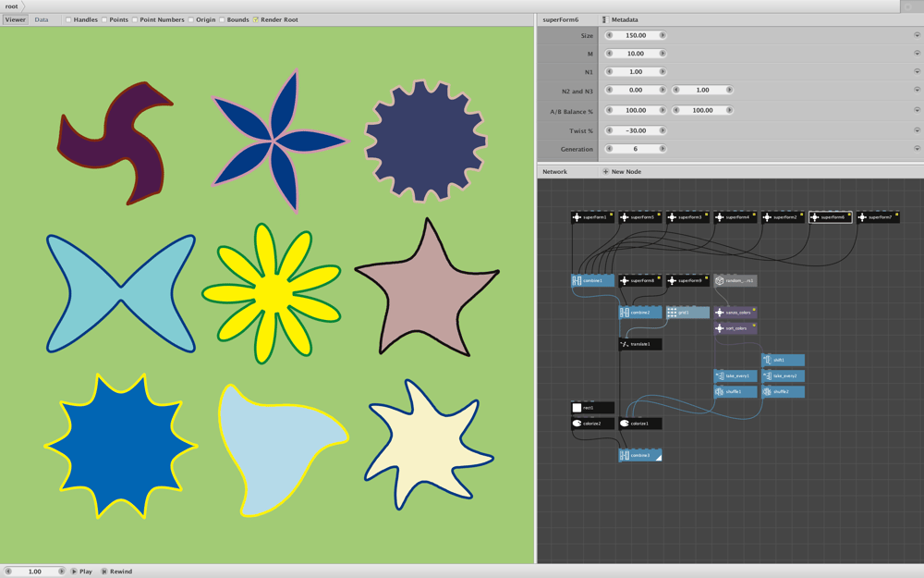924x578 pixels.
Task: Click the first A/B Balance % field
Action: pyautogui.click(x=636, y=110)
